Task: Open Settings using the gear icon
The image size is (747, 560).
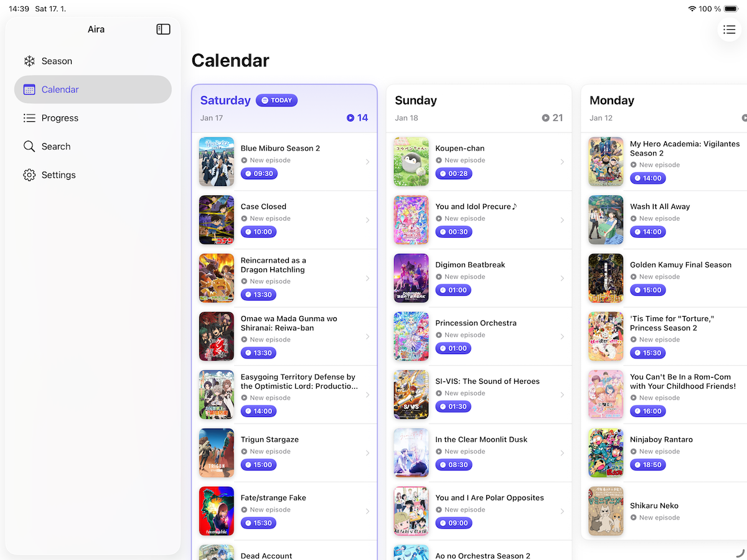Action: [x=29, y=175]
